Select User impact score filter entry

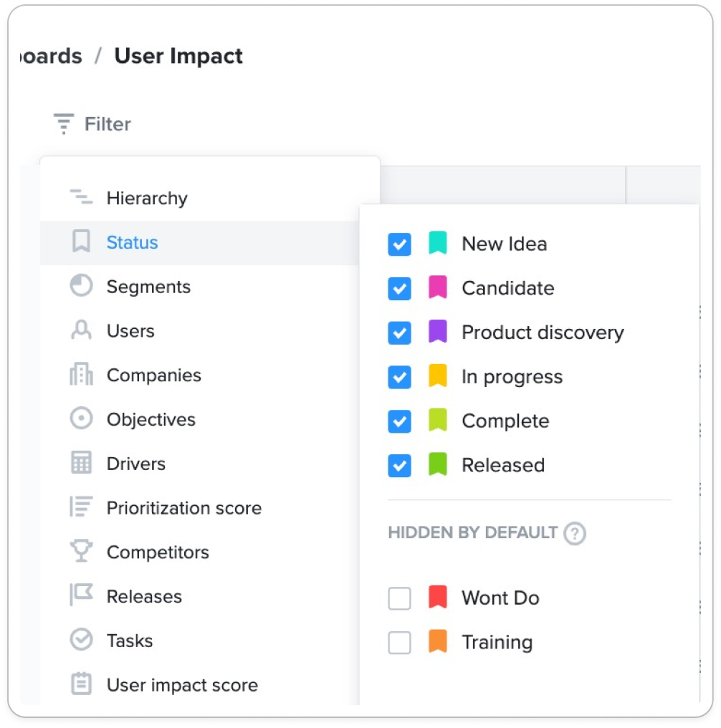point(200,684)
